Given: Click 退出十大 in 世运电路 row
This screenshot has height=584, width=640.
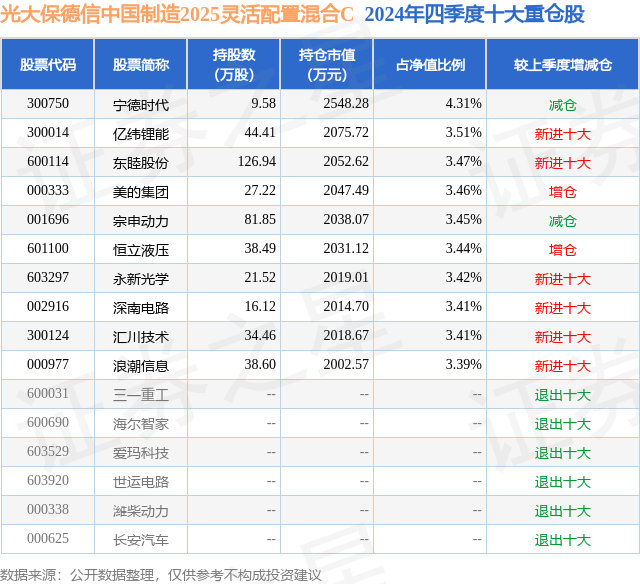Looking at the screenshot, I should pyautogui.click(x=562, y=482).
